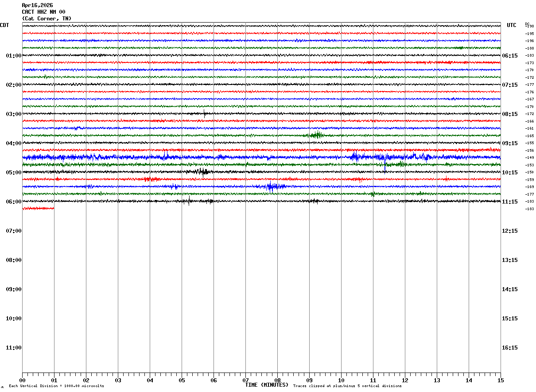Click the CDT time zone label
This screenshot has height=392, width=536.
4,25
